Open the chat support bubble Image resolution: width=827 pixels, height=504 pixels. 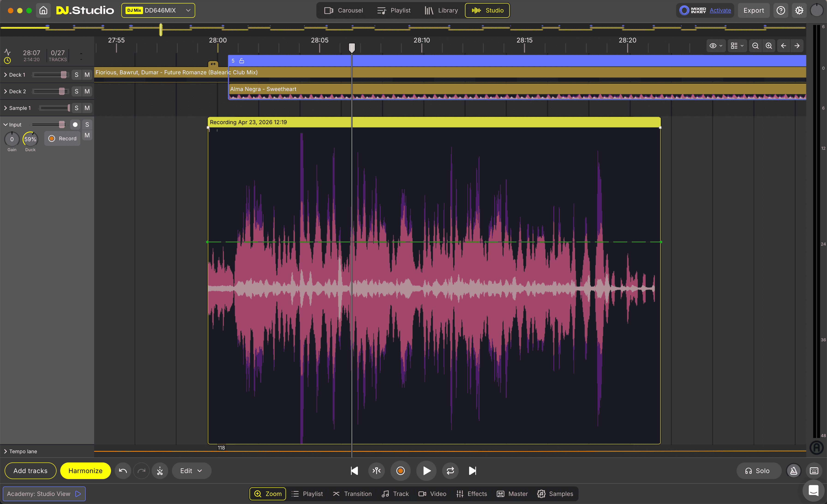coord(814,491)
